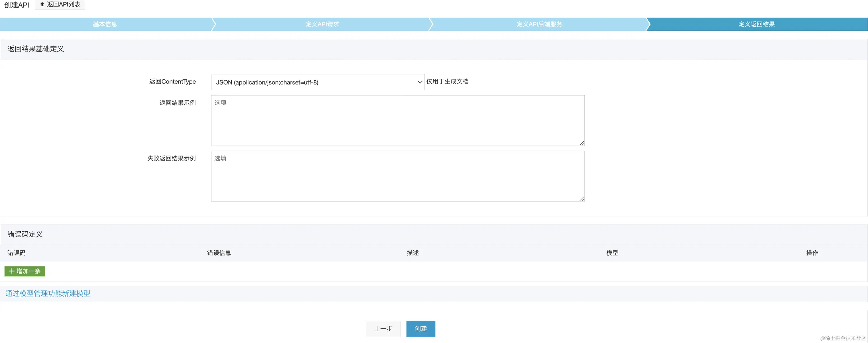868x343 pixels.
Task: Select the 定义返回结果 step
Action: pos(756,24)
